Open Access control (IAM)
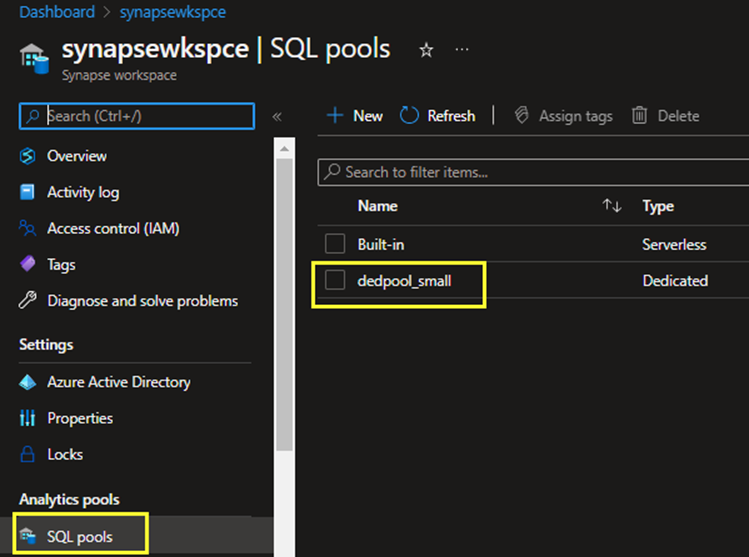749x557 pixels. [113, 228]
